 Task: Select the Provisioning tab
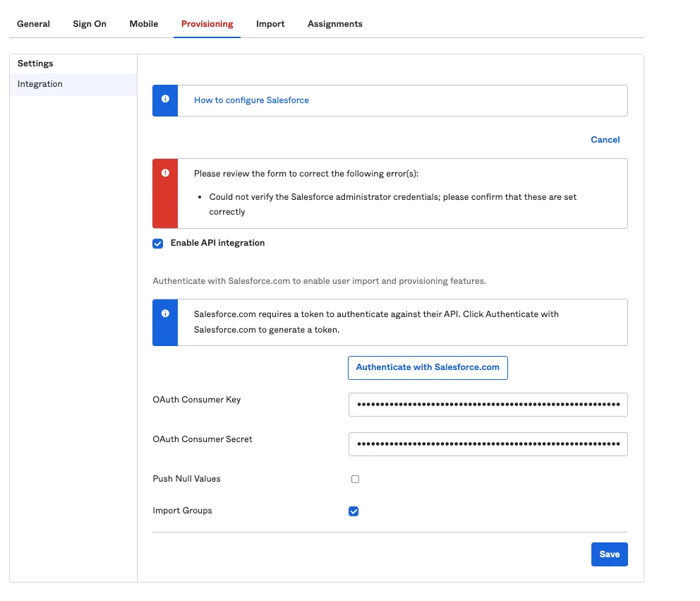click(x=207, y=24)
